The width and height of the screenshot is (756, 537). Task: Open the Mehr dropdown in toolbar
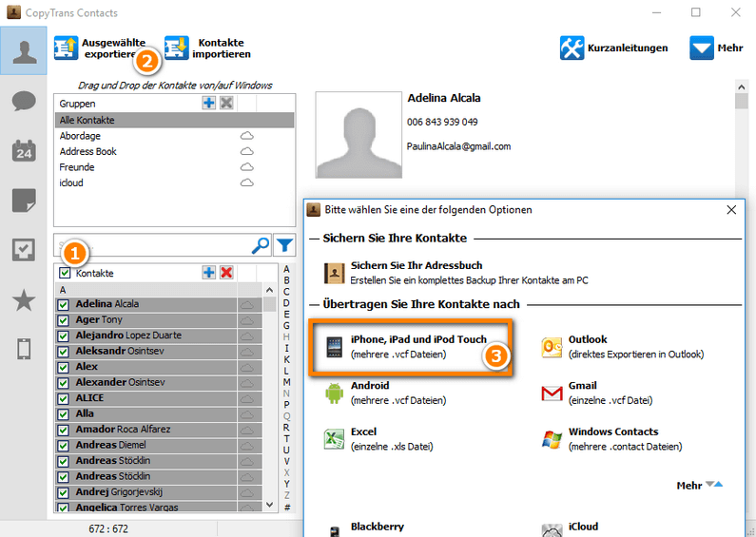716,48
